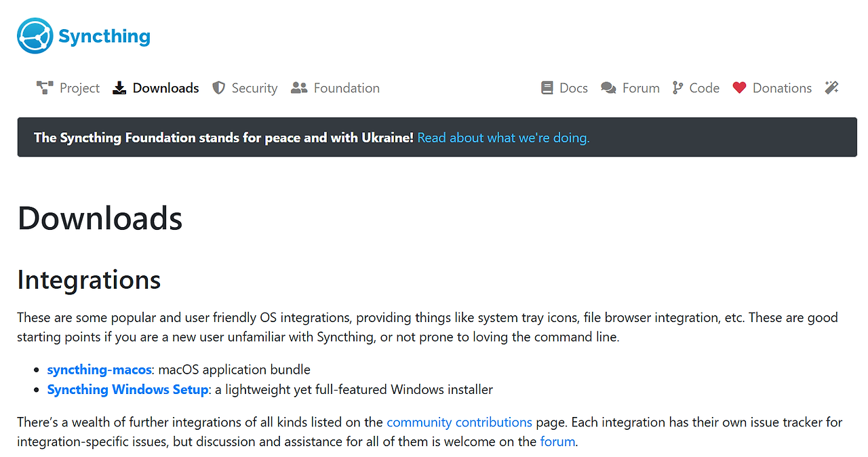Click the Downloads arrow tray icon
868x457 pixels.
click(119, 88)
